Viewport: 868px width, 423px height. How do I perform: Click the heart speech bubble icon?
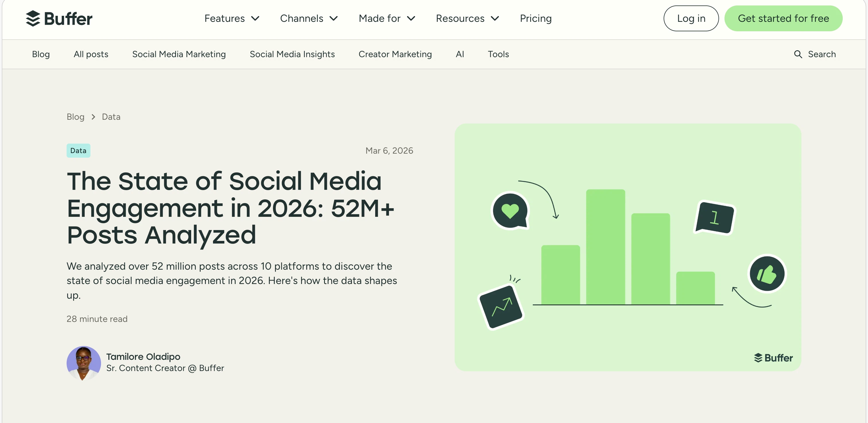pyautogui.click(x=510, y=211)
